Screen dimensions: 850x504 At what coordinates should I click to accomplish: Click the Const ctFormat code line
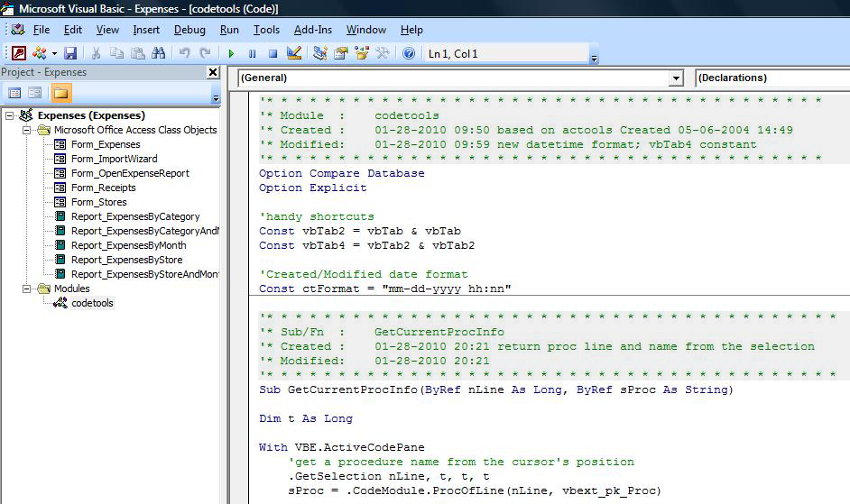point(385,289)
